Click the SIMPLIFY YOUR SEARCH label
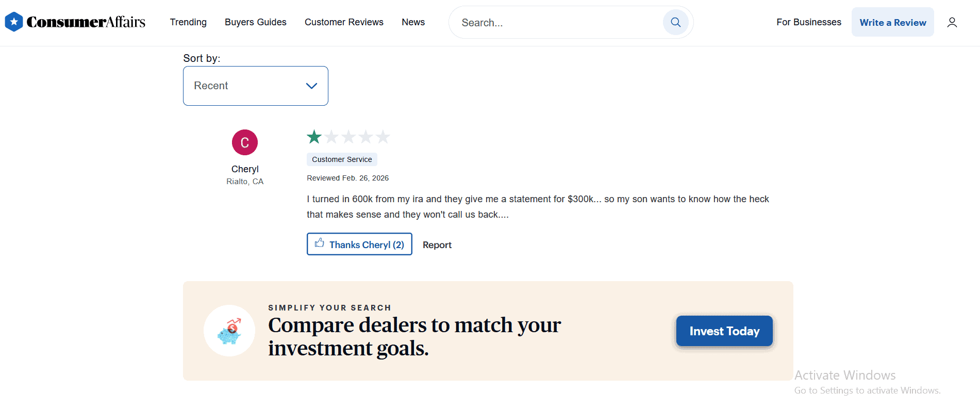The height and width of the screenshot is (408, 980). click(329, 308)
